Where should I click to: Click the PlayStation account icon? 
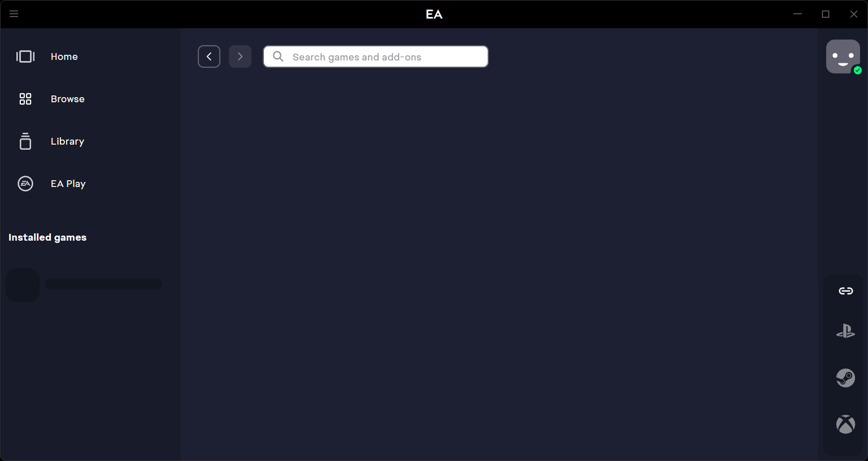point(845,331)
